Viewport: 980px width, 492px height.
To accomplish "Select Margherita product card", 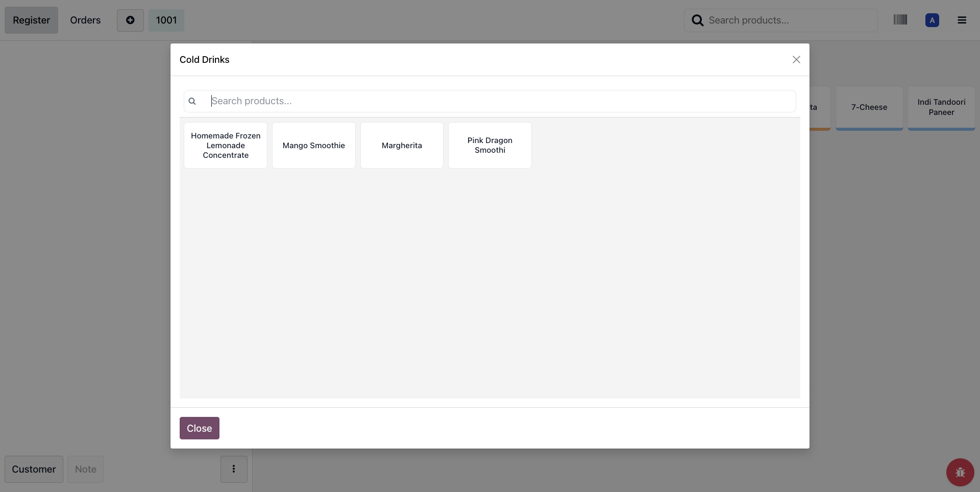I will [402, 146].
